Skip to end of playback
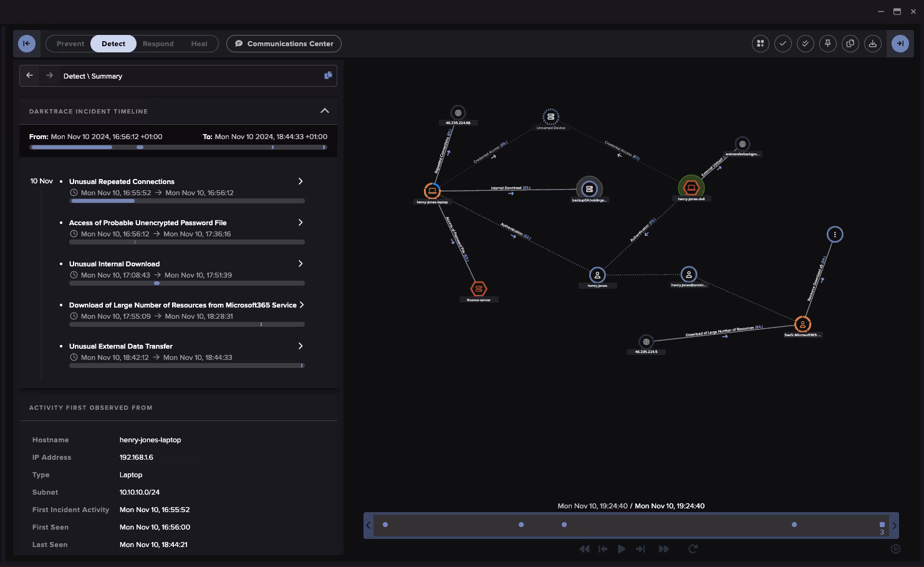Screen dimensions: 924x567 coord(640,549)
